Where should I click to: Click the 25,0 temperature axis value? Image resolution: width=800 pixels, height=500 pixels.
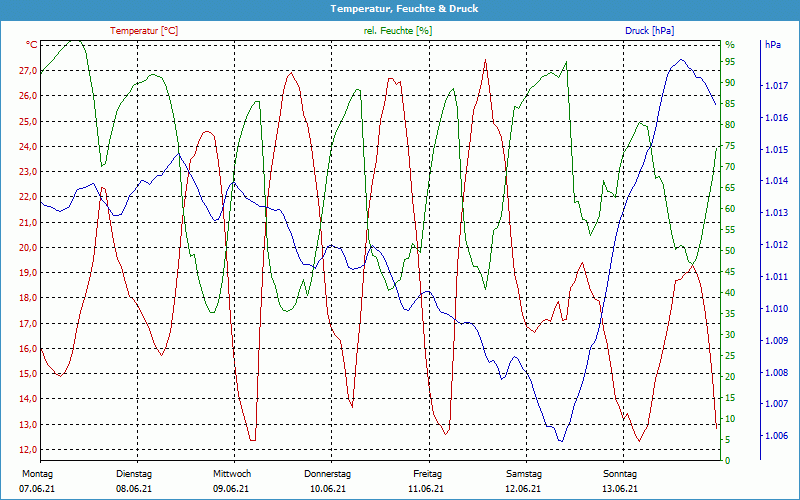tap(28, 121)
